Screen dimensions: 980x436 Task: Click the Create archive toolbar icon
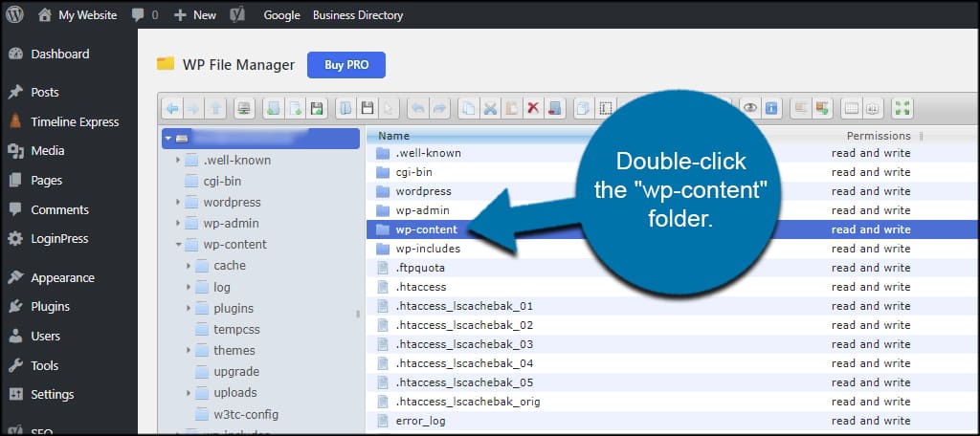tap(822, 108)
